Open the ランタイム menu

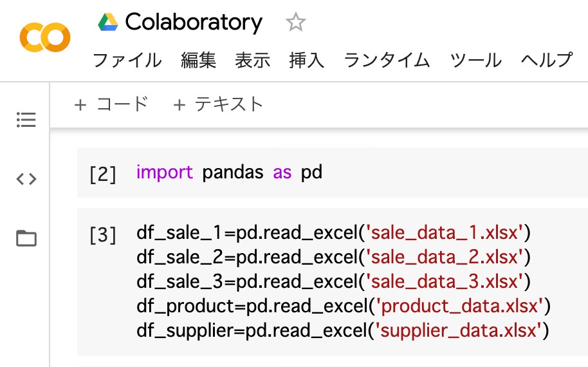point(387,61)
